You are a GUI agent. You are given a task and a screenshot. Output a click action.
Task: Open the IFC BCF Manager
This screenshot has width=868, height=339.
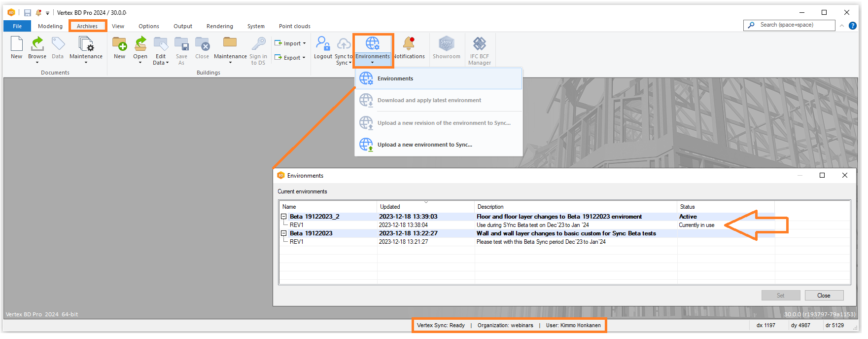(x=479, y=45)
